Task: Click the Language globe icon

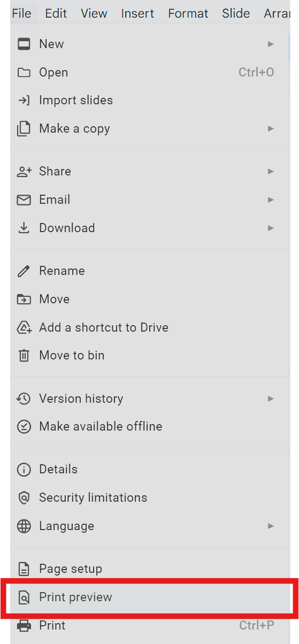Action: (x=24, y=526)
